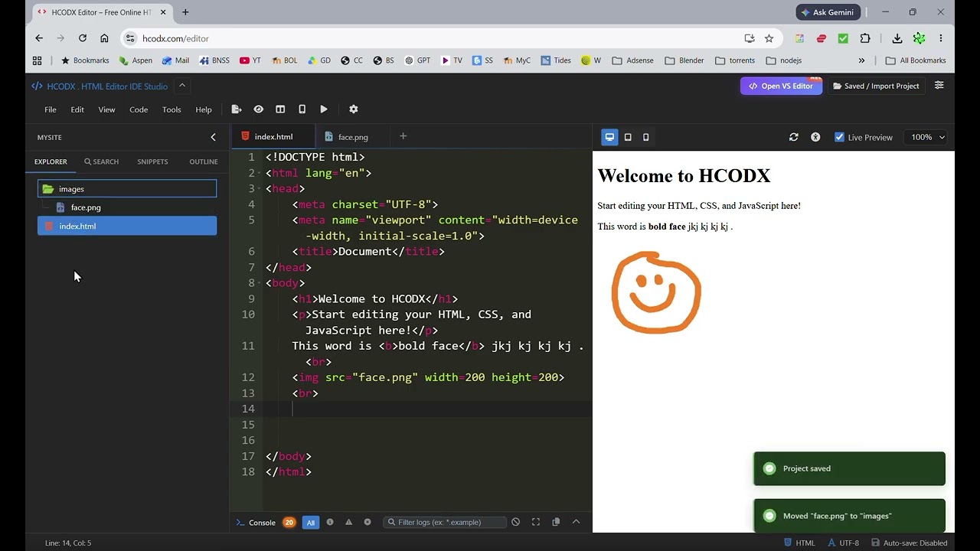Open the View menu
980x551 pixels.
106,109
